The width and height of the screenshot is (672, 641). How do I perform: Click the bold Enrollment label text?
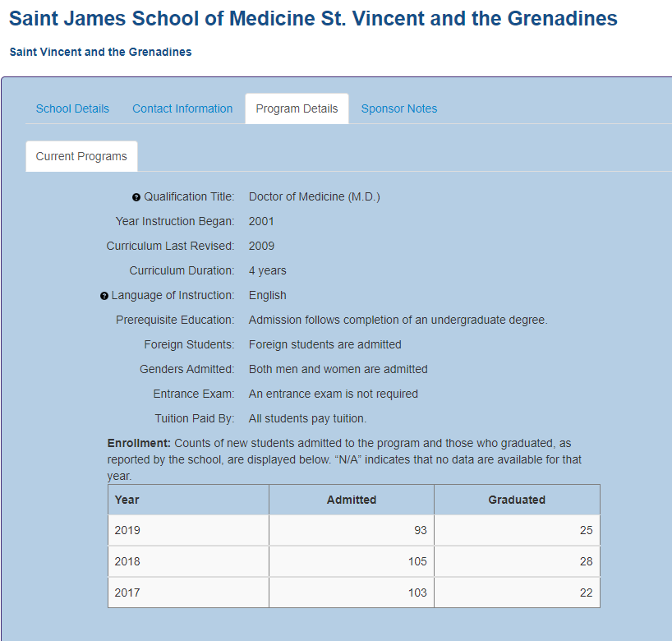click(x=139, y=443)
